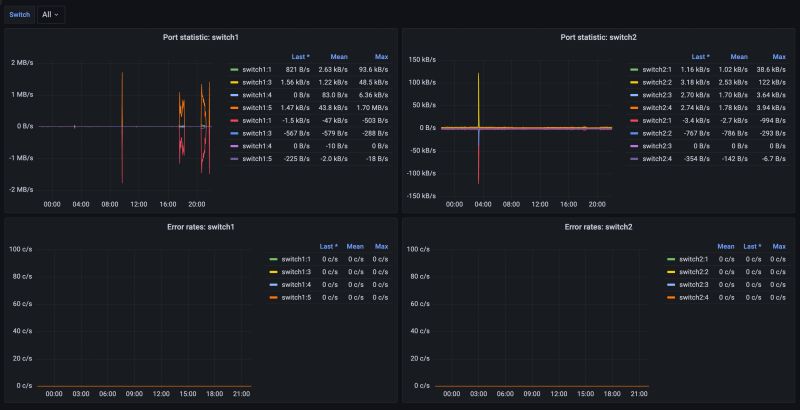Image resolution: width=800 pixels, height=410 pixels.
Task: Toggle switch1:1 series showing 821 B/s last
Action: (x=257, y=70)
